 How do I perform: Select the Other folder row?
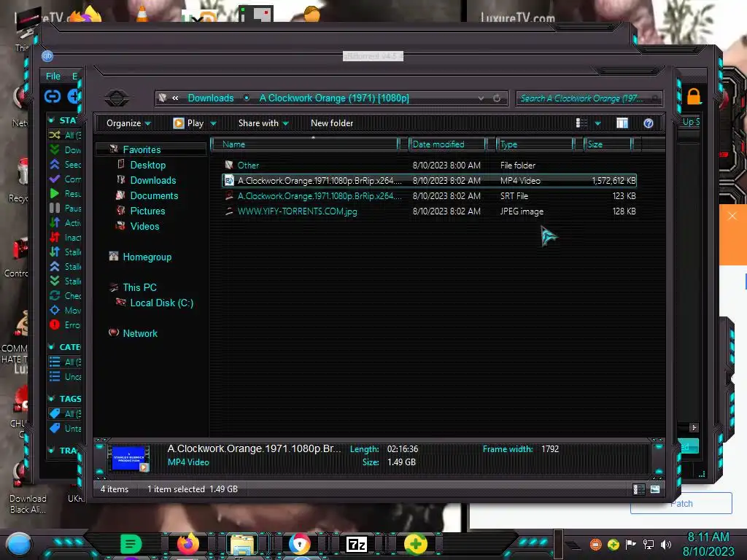pyautogui.click(x=429, y=166)
